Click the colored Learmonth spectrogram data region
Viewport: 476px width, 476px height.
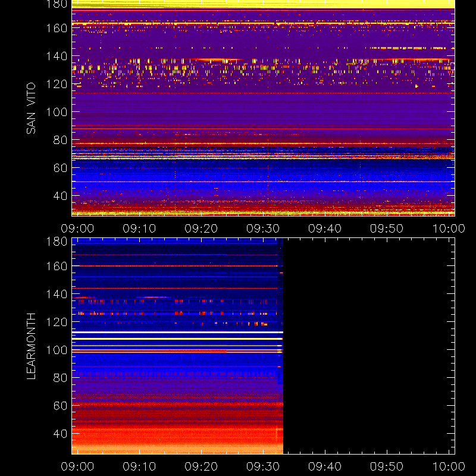tap(177, 346)
